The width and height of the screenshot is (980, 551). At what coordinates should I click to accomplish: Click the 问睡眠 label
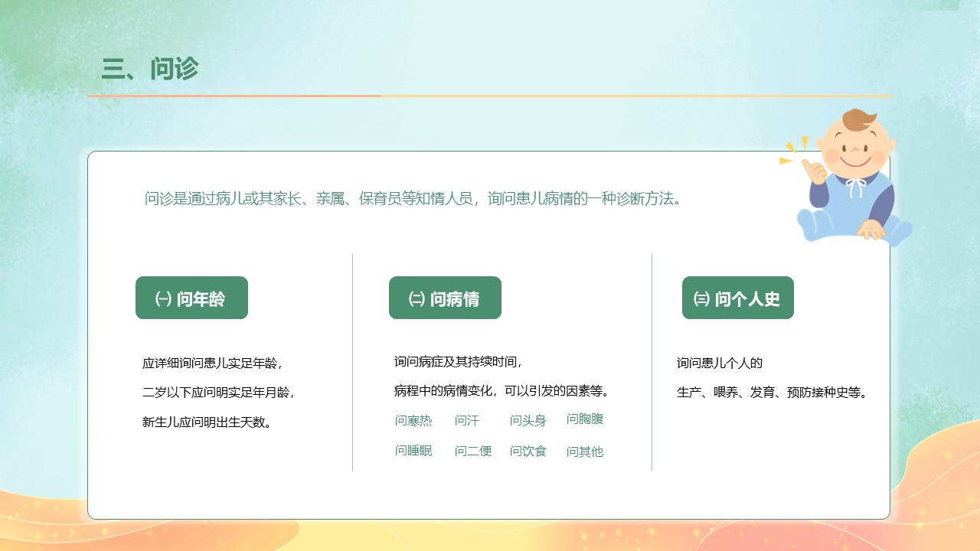413,450
